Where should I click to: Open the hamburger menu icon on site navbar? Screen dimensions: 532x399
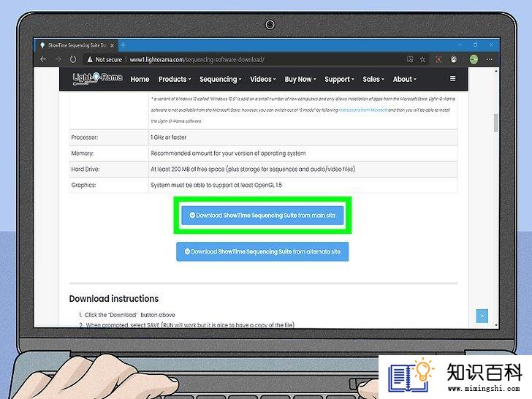coord(452,79)
